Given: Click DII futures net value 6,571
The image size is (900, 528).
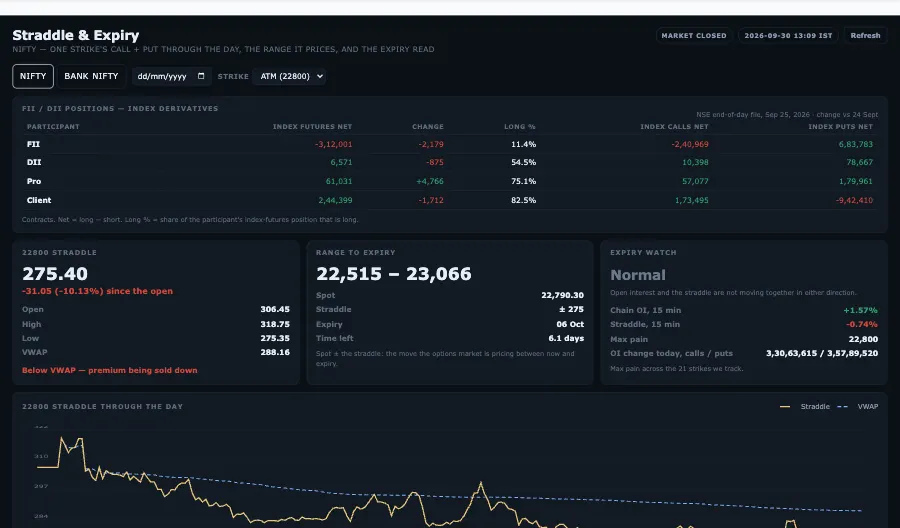Looking at the screenshot, I should (x=342, y=162).
